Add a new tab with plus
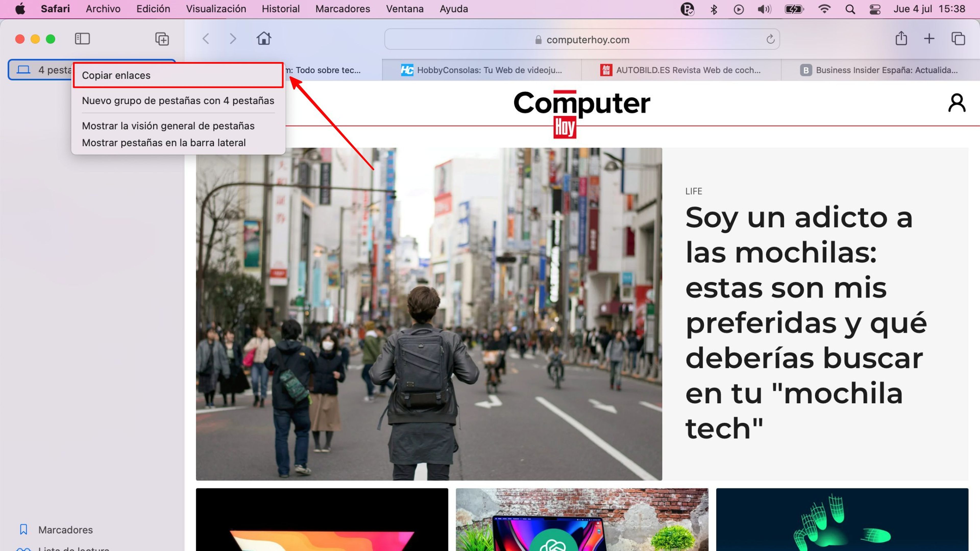Image resolution: width=980 pixels, height=551 pixels. tap(929, 39)
